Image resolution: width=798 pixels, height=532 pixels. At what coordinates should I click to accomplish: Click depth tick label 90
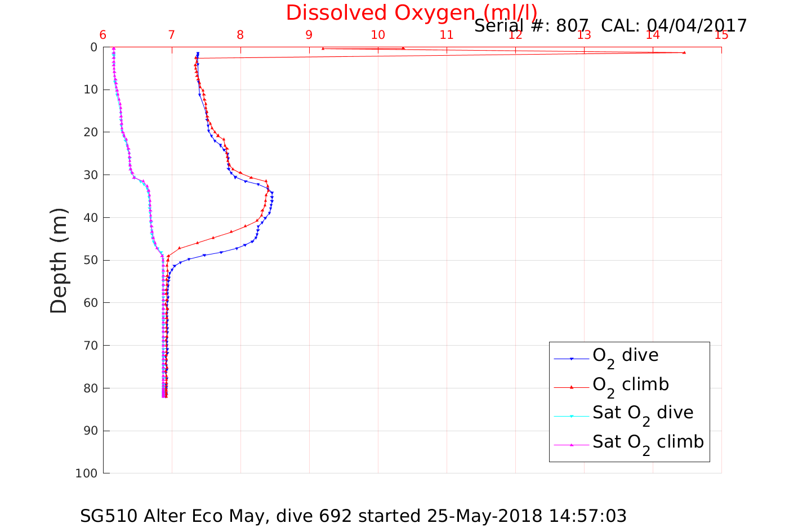(x=90, y=431)
